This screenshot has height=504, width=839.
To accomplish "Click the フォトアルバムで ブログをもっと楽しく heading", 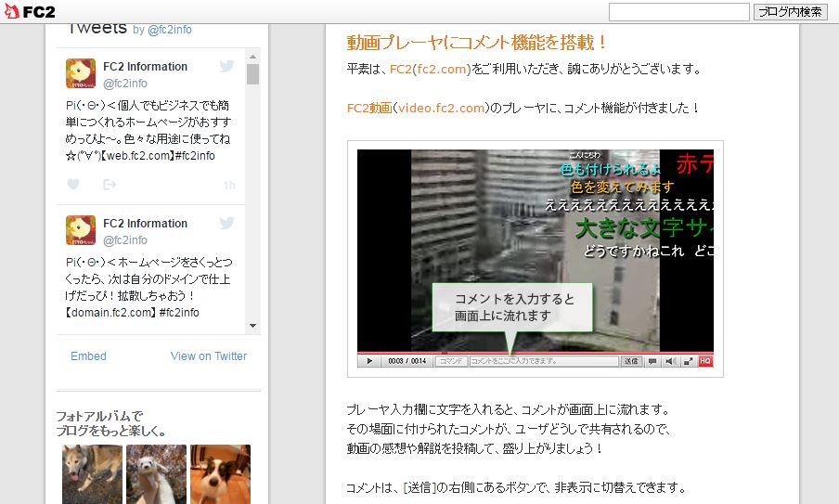I will pyautogui.click(x=111, y=423).
